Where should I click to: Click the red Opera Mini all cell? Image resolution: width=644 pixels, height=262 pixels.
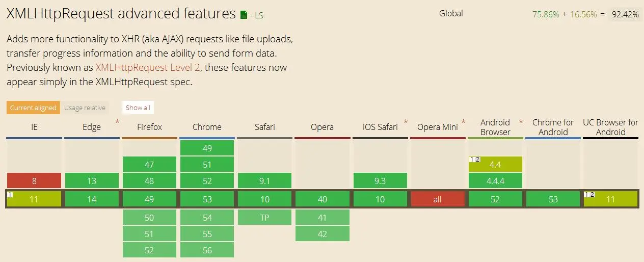pyautogui.click(x=438, y=199)
